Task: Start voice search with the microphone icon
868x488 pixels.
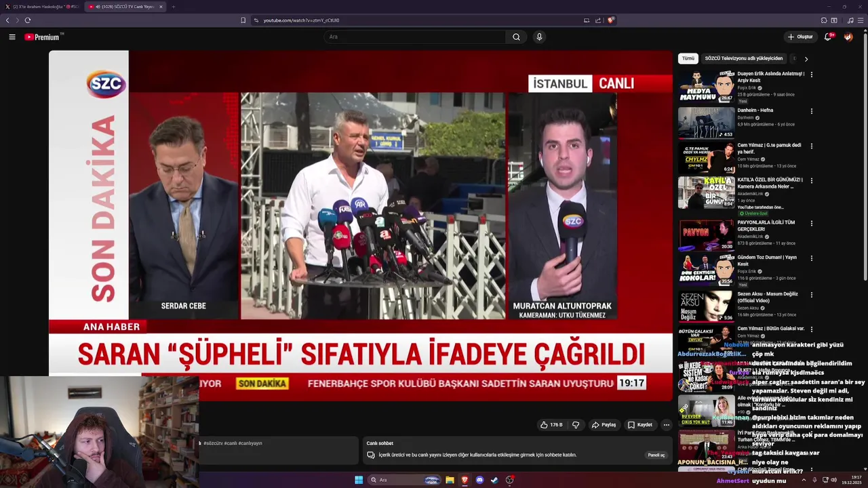Action: (x=539, y=37)
